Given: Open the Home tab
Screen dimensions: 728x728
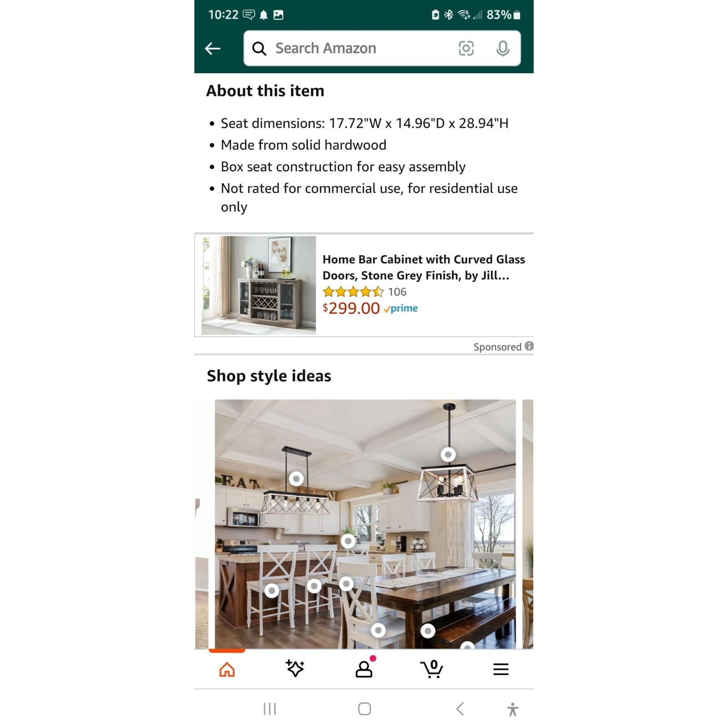Looking at the screenshot, I should [227, 669].
